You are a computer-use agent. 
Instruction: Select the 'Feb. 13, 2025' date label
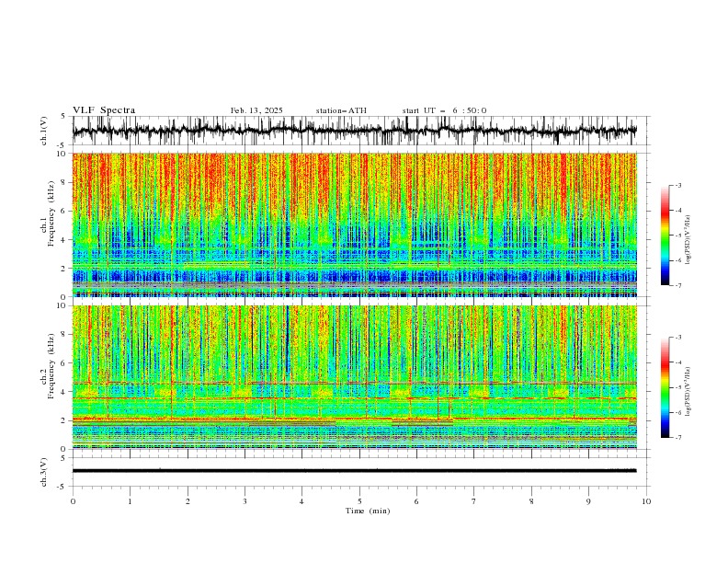click(256, 110)
